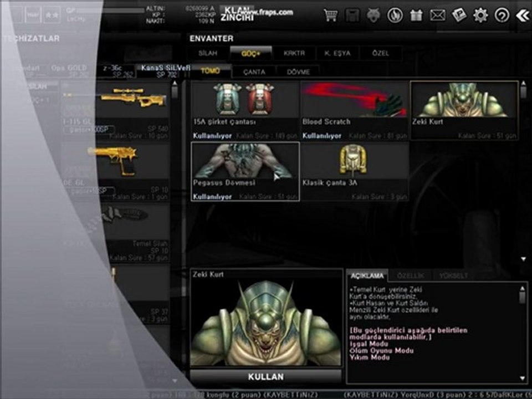Click inventory scrollbar up arrow

tap(523, 84)
